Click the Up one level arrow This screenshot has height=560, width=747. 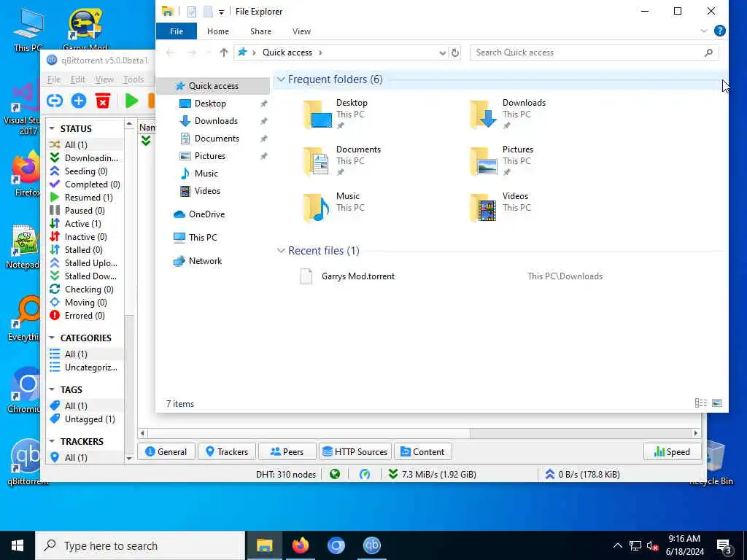[223, 52]
